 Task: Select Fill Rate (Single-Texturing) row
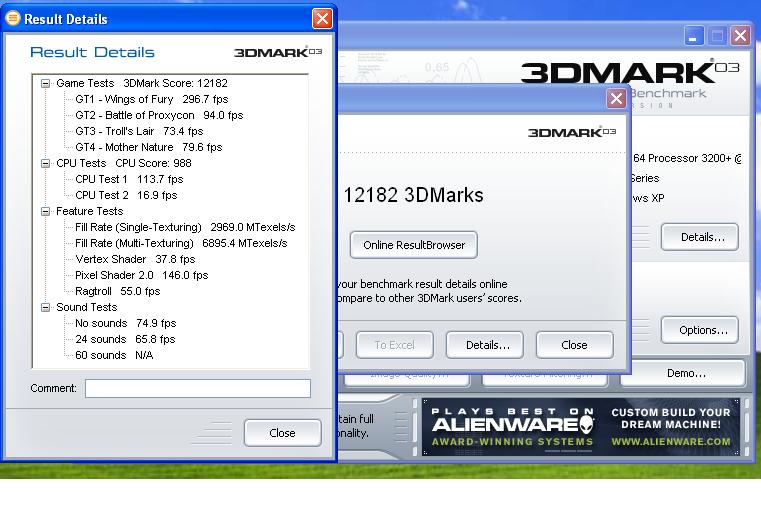(x=185, y=228)
